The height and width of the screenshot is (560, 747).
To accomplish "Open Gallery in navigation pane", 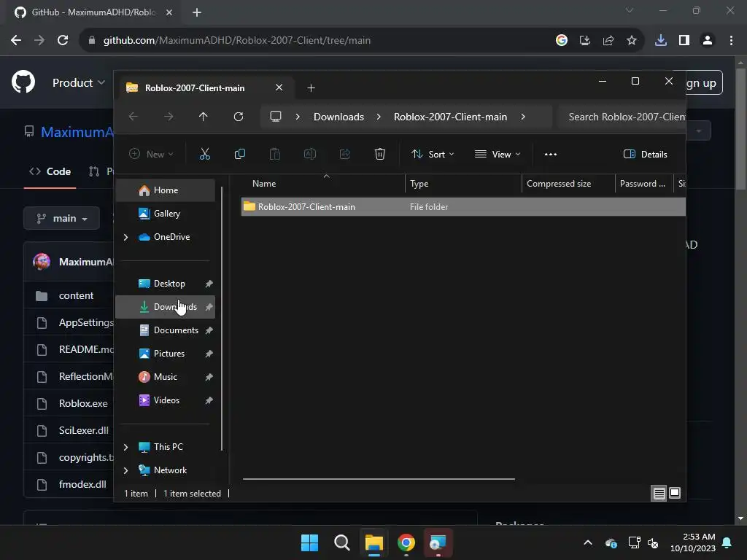I will click(x=166, y=214).
